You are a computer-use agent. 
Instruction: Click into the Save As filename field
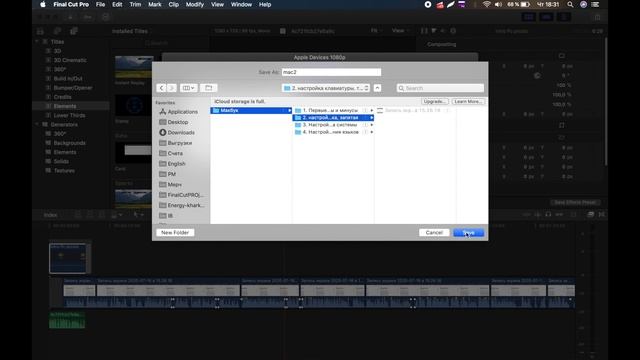331,72
